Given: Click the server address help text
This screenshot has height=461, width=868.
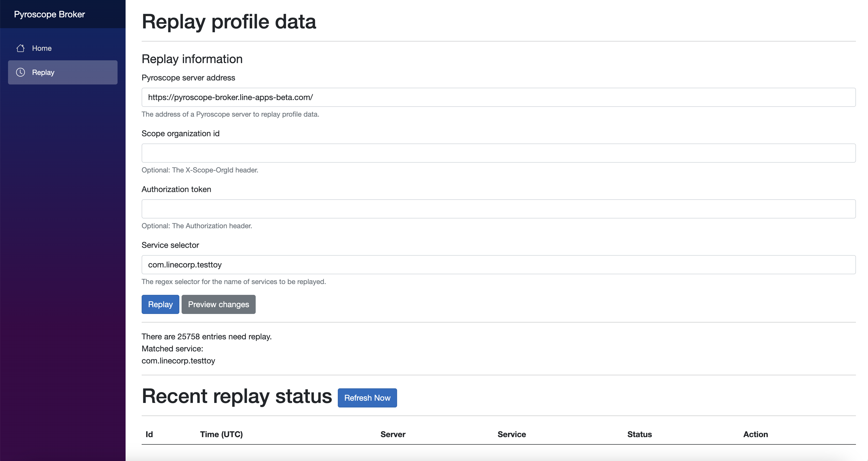Looking at the screenshot, I should [x=231, y=114].
